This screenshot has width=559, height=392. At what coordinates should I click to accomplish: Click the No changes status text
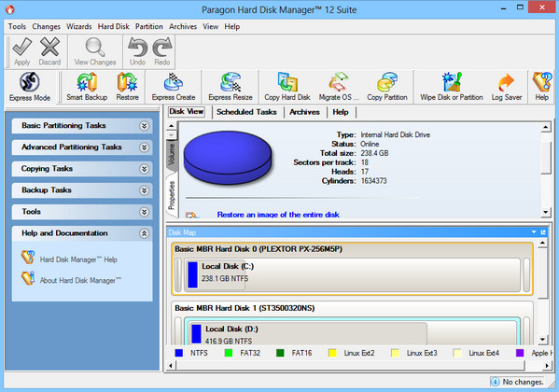[x=523, y=382]
